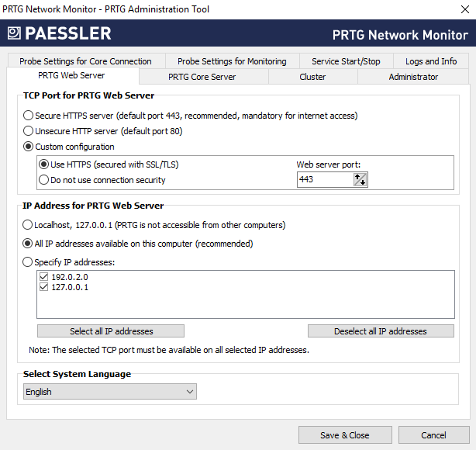The image size is (476, 450).
Task: Select Use HTTPS secured with SSL/TLS
Action: tap(44, 164)
